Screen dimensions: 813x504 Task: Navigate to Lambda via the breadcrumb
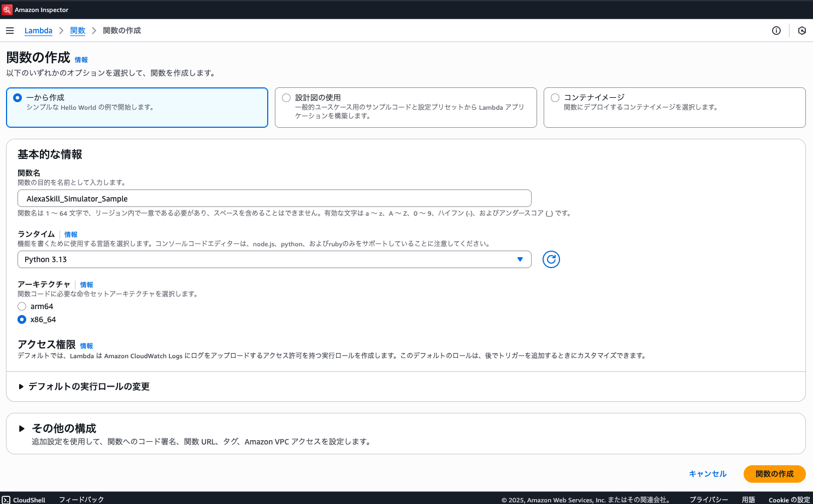38,31
